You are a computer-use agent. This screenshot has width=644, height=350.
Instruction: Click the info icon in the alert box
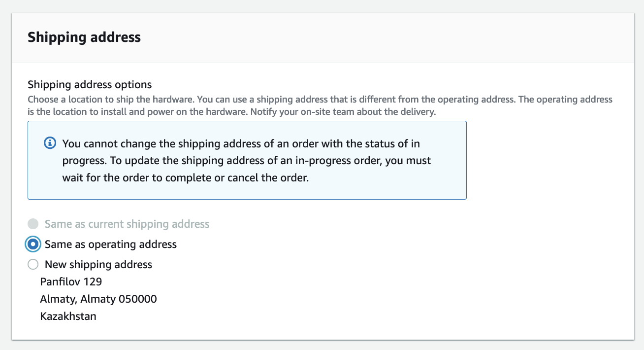(x=50, y=143)
